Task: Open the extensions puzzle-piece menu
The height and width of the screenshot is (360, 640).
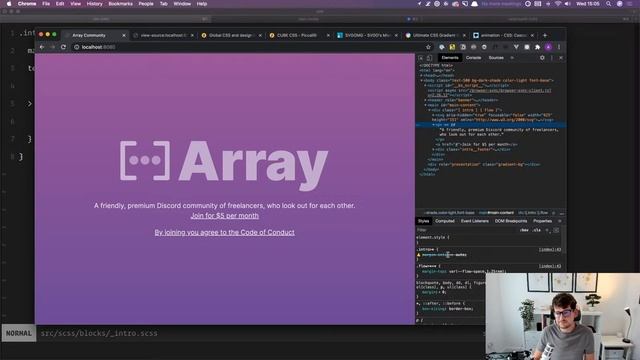Action: click(x=538, y=47)
